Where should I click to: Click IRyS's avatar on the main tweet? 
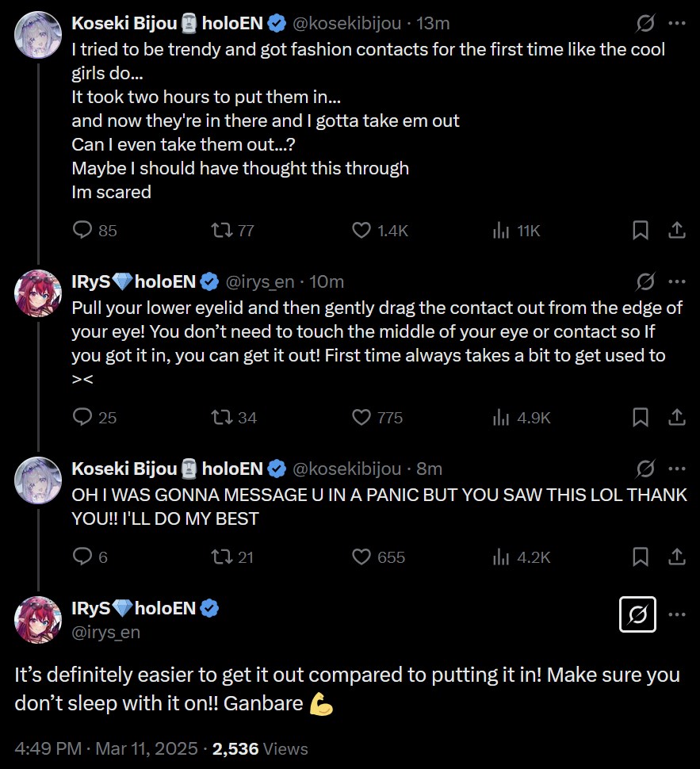38,619
